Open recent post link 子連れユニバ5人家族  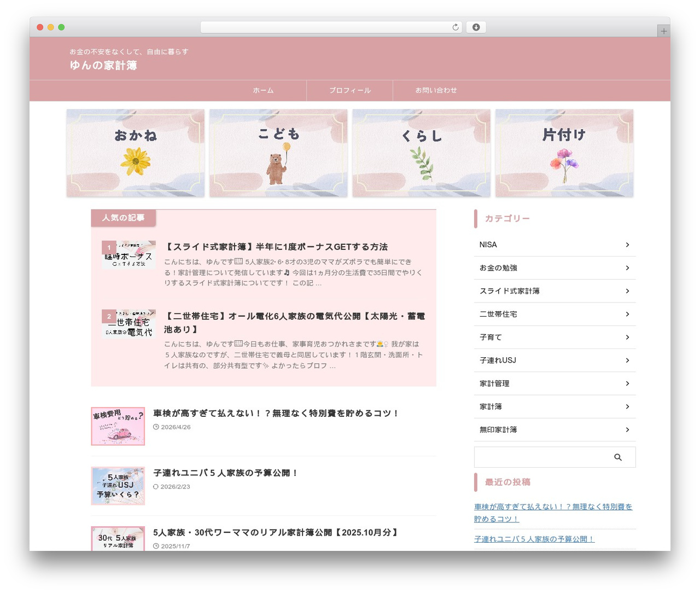pyautogui.click(x=534, y=539)
